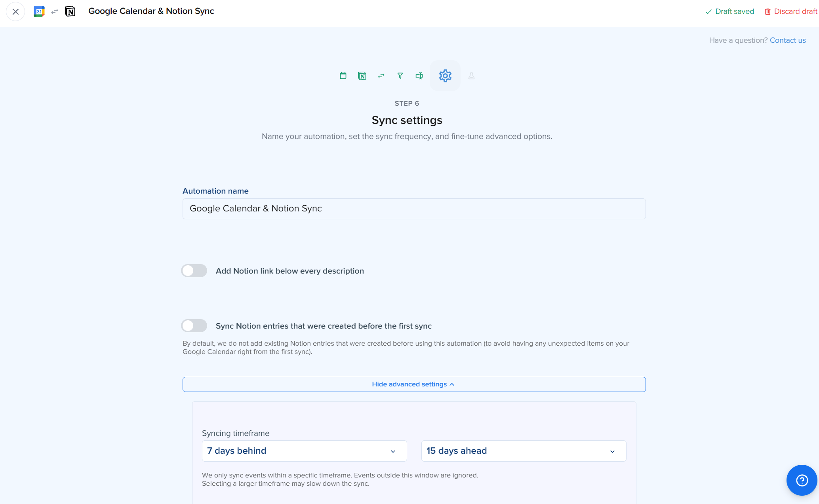Open the filter step funnel icon
The image size is (819, 504).
click(x=400, y=76)
